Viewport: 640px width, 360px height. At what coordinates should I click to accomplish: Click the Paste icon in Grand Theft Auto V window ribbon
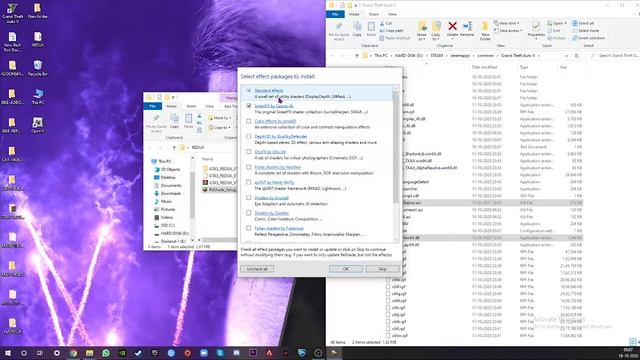tap(371, 29)
